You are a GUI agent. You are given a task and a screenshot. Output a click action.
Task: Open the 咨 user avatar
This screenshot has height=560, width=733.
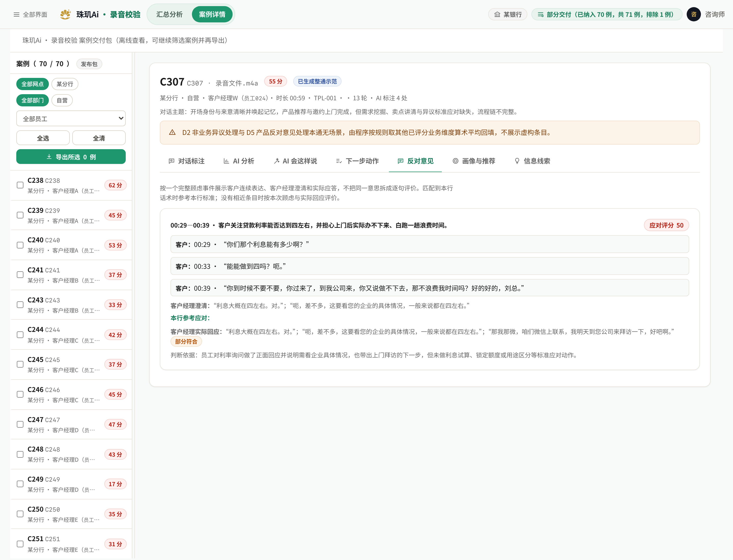click(693, 14)
